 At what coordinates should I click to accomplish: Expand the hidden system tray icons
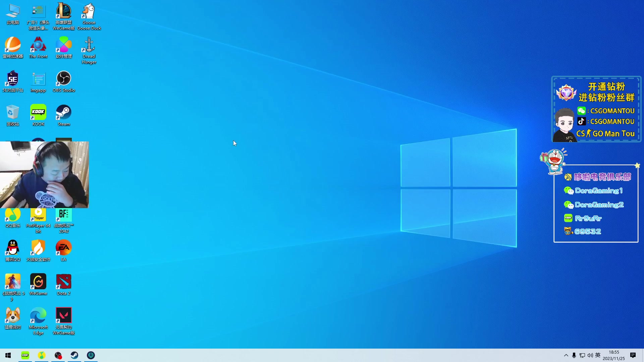[x=566, y=355]
